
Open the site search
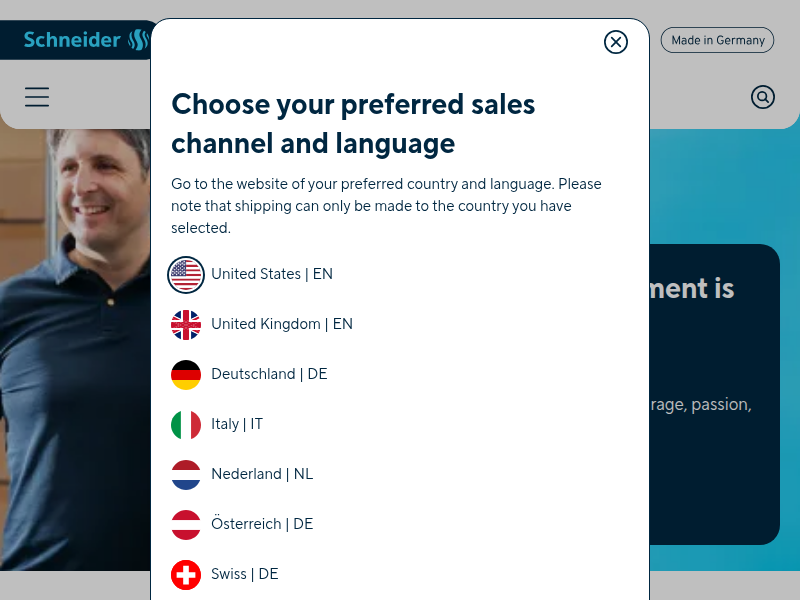(x=763, y=97)
